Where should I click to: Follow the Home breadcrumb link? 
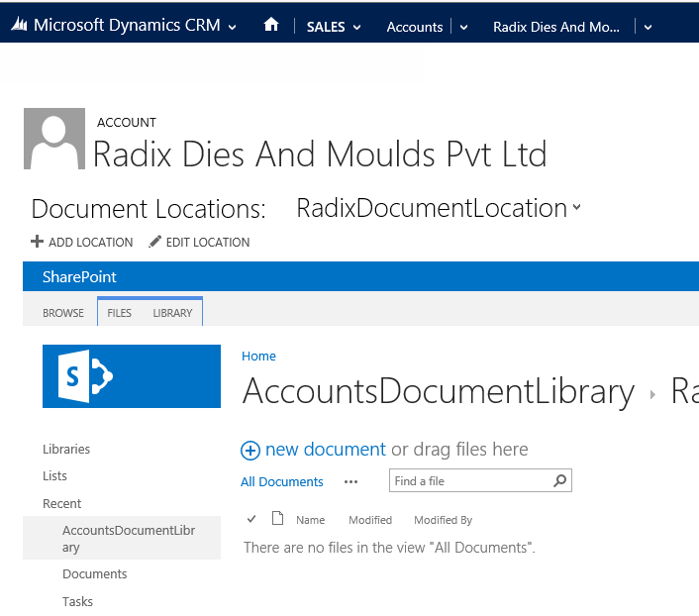(258, 356)
